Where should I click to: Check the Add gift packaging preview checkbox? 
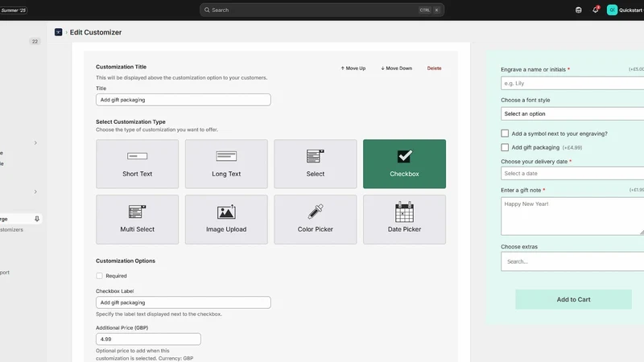[505, 147]
